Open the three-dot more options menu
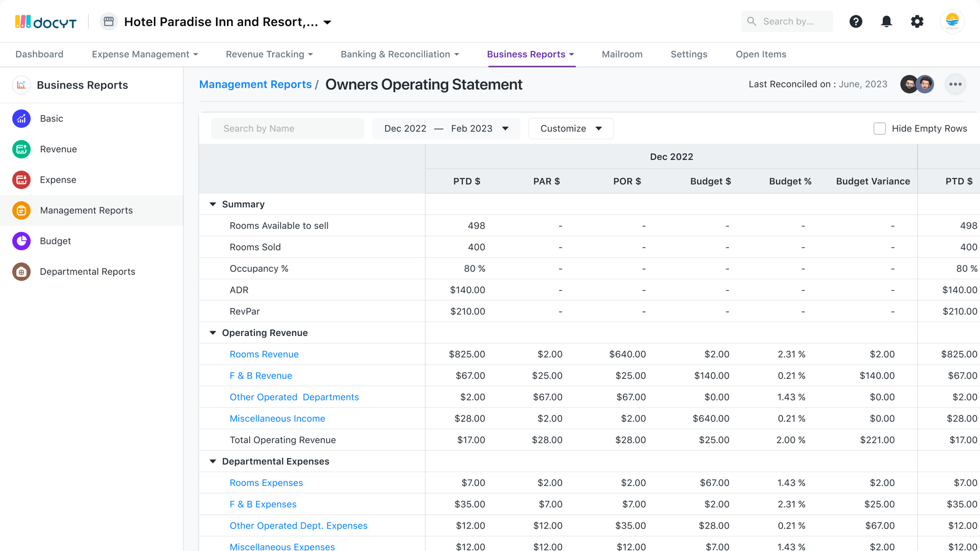 click(x=955, y=84)
